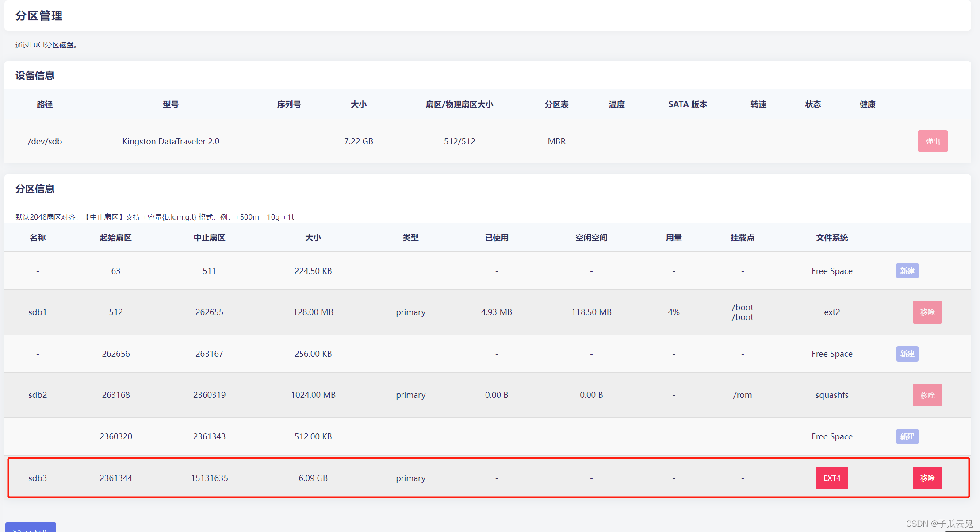Click 新建 for the 512.00 KB free space
The image size is (980, 532).
(907, 436)
